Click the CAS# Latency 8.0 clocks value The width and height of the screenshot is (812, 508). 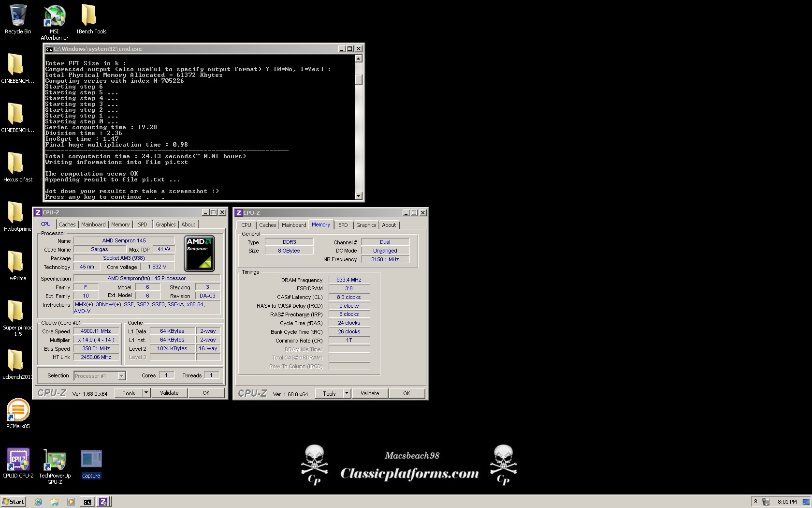349,298
